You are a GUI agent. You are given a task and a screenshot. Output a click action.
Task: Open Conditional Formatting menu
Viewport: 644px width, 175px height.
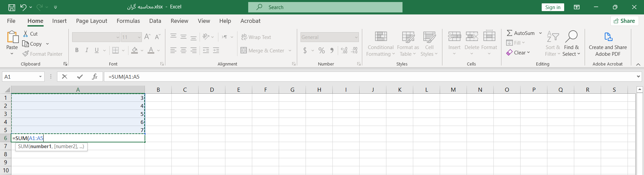380,44
